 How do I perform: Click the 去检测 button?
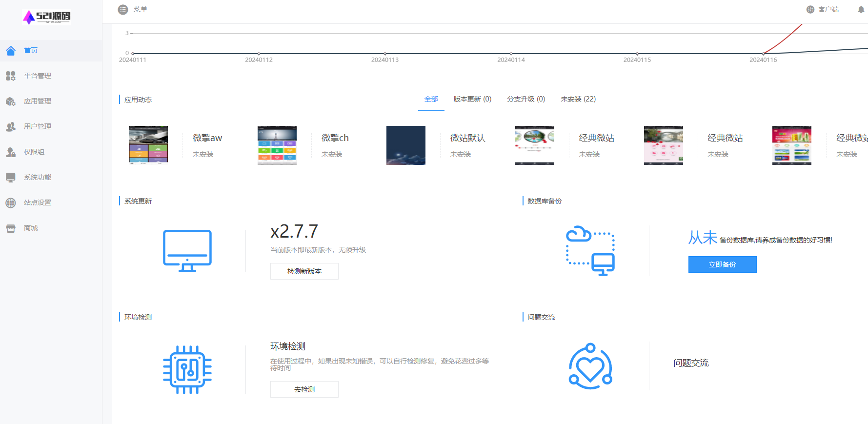coord(304,389)
